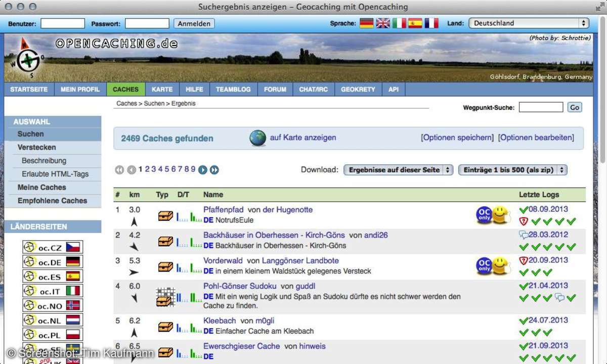This screenshot has width=607, height=364.
Task: Go to previous results page arrow
Action: [x=132, y=170]
